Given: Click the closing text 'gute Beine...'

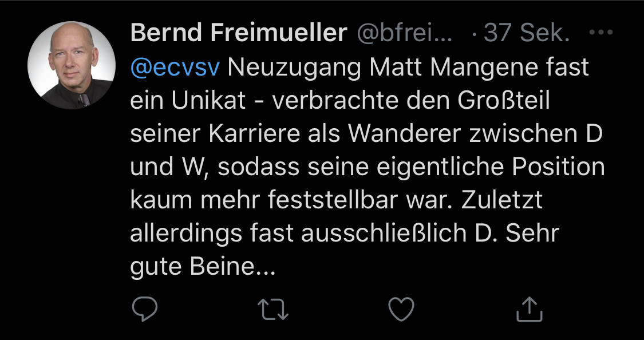Looking at the screenshot, I should [203, 267].
